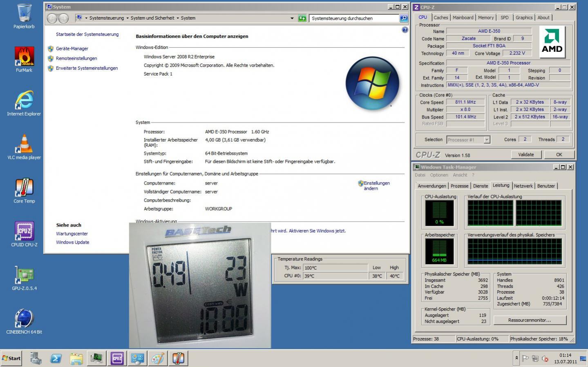
Task: Expand Systemsteuerung breadcrumb arrow
Action: coord(127,18)
